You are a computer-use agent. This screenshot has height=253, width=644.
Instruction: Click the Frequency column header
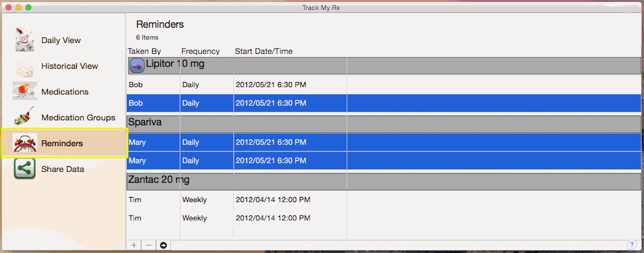[200, 51]
